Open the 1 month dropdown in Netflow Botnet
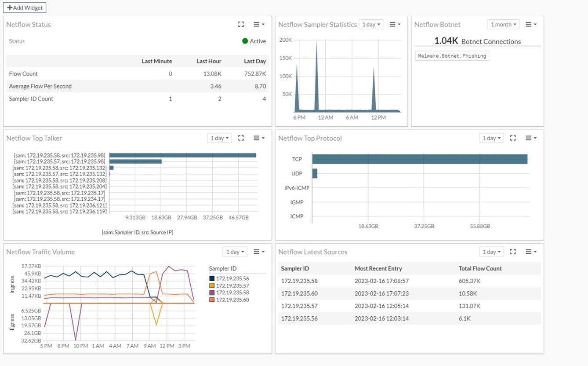The width and height of the screenshot is (588, 366). click(503, 24)
